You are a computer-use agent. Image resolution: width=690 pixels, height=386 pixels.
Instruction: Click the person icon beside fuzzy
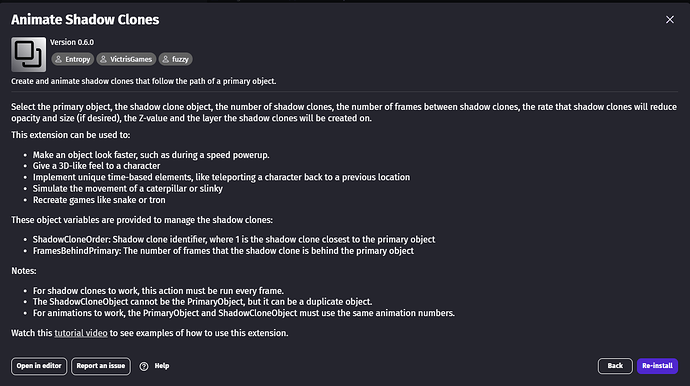(165, 59)
